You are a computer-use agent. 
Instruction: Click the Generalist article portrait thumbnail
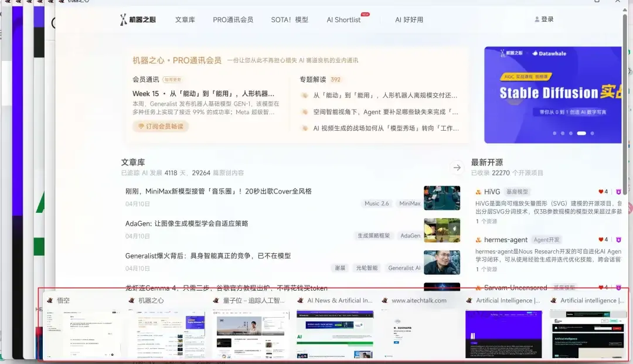442,263
